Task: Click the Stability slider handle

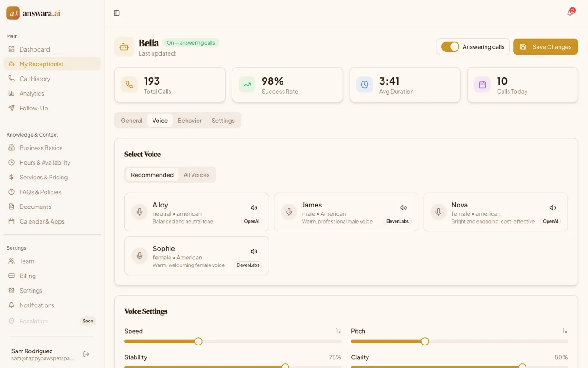Action: pos(285,366)
